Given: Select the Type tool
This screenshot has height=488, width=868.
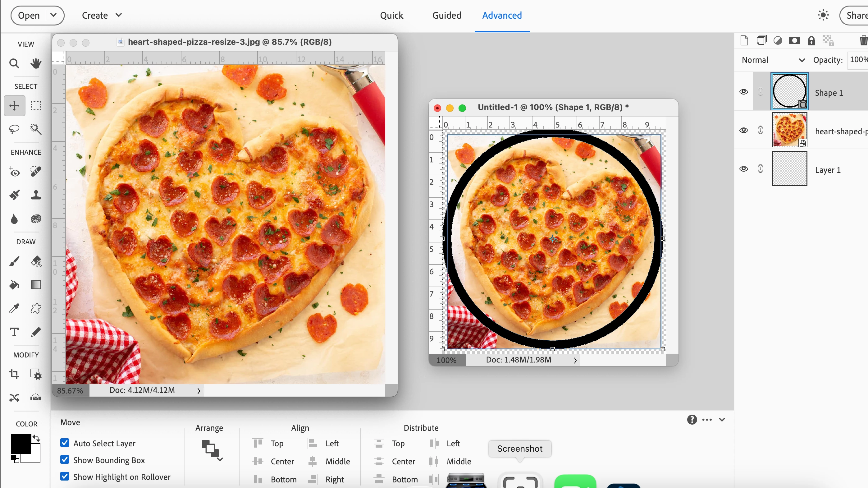Looking at the screenshot, I should [14, 332].
